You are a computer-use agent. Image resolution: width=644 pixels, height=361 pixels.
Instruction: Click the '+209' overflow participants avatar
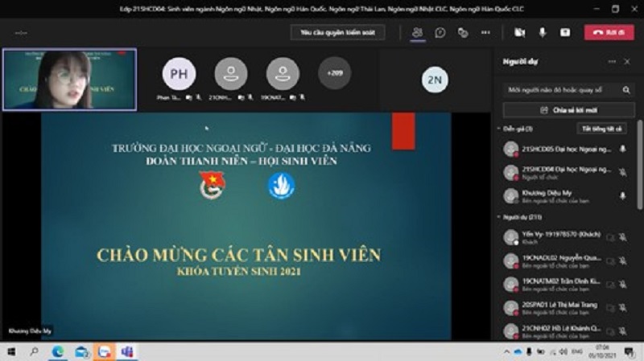tap(334, 73)
